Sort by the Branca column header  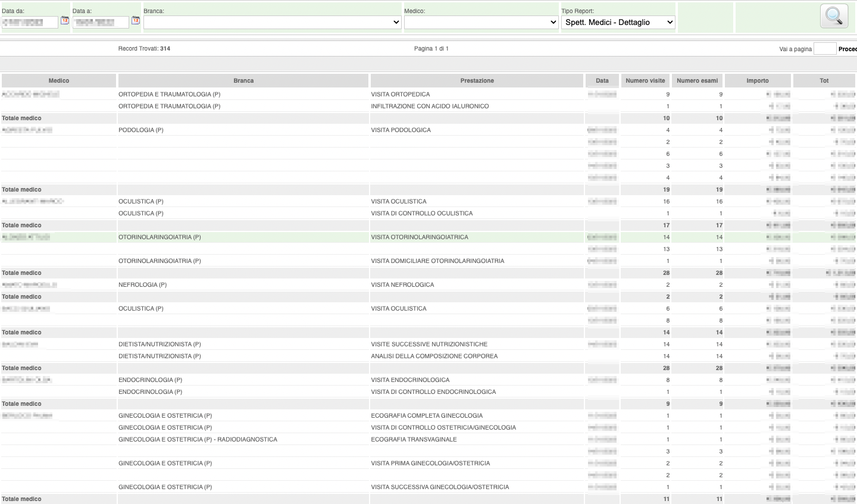[x=243, y=80]
